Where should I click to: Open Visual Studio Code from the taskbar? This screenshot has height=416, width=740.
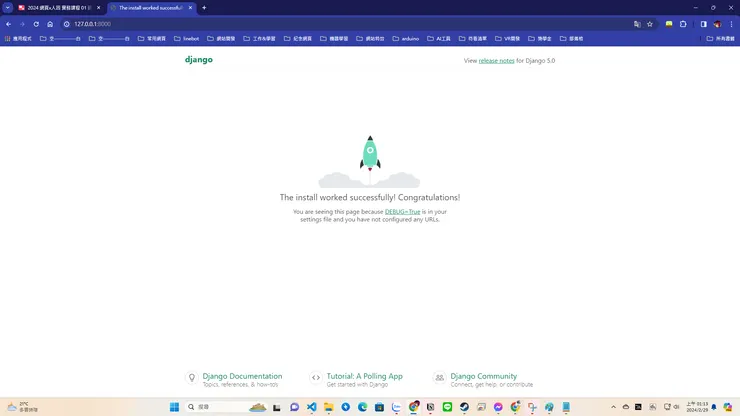(311, 407)
